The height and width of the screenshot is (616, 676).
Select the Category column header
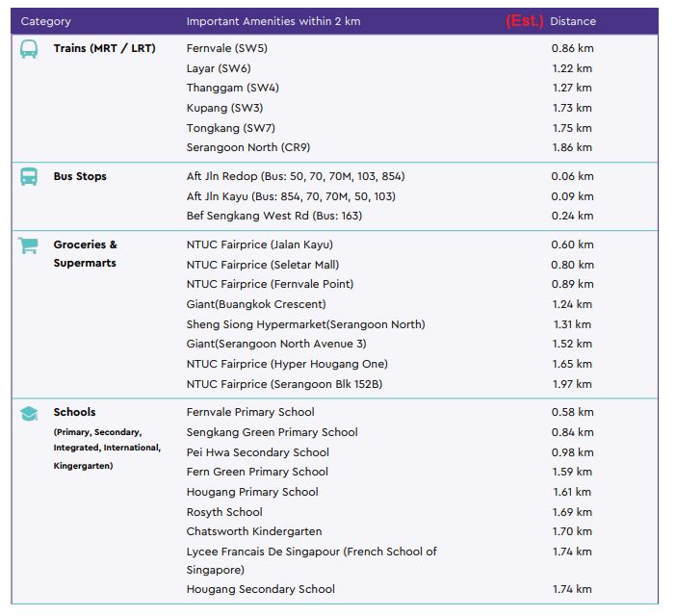(45, 21)
